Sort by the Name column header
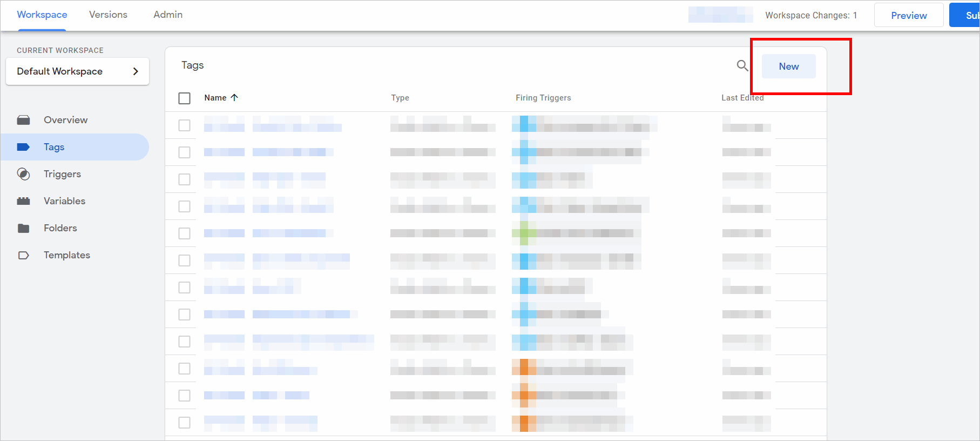 click(215, 98)
